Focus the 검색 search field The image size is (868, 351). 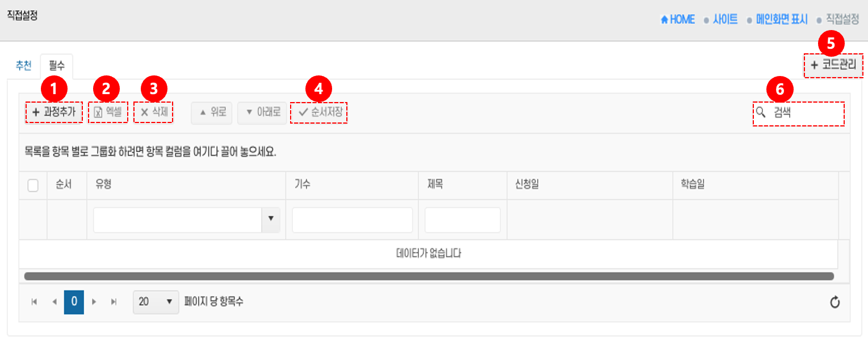tap(805, 113)
